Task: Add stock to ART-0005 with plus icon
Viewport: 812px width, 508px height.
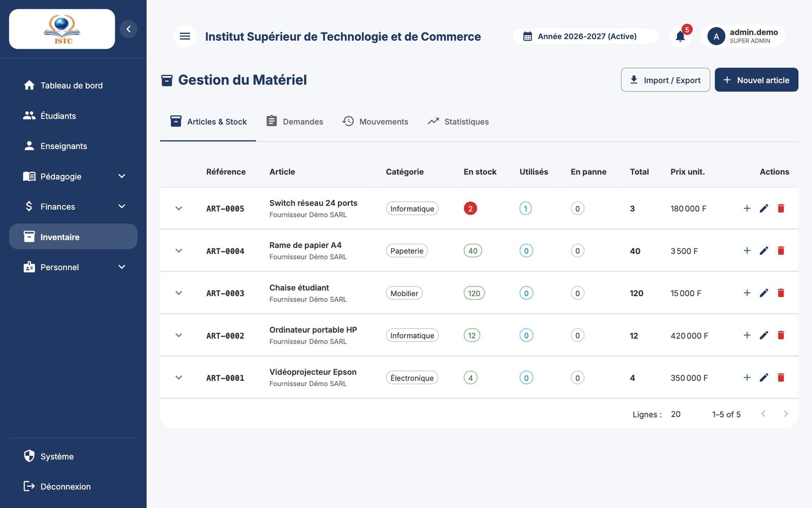Action: pyautogui.click(x=747, y=208)
